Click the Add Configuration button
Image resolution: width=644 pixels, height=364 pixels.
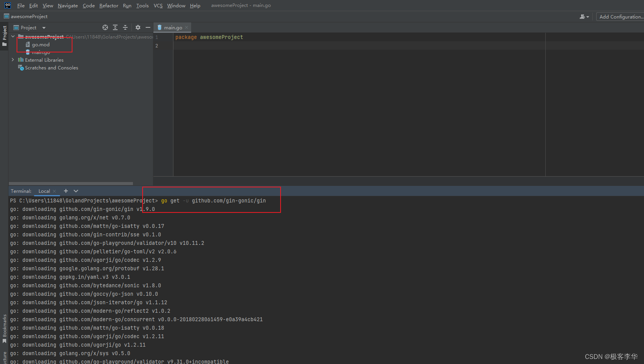point(621,17)
